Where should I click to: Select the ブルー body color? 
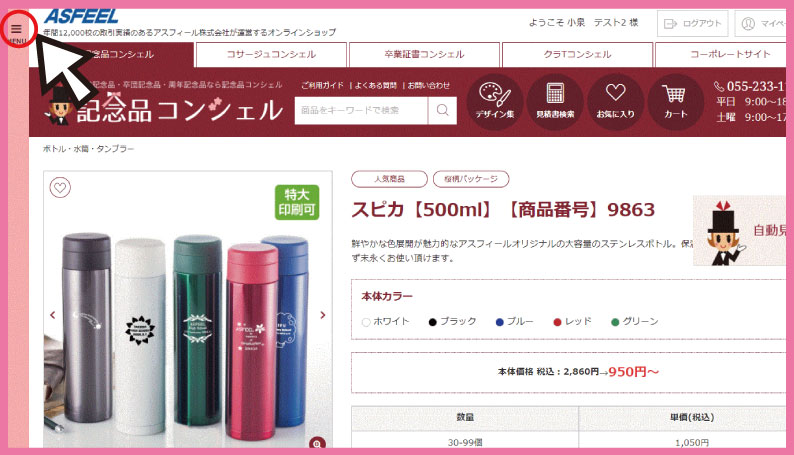(514, 322)
